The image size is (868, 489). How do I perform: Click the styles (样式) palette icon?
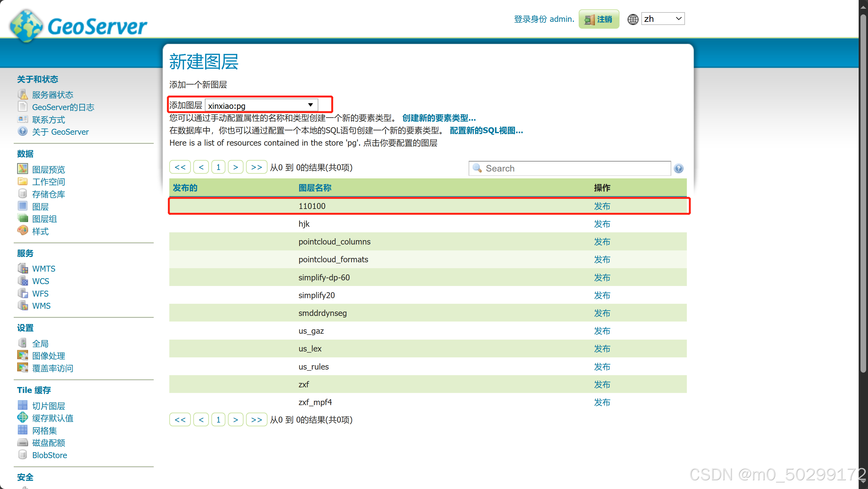point(22,230)
